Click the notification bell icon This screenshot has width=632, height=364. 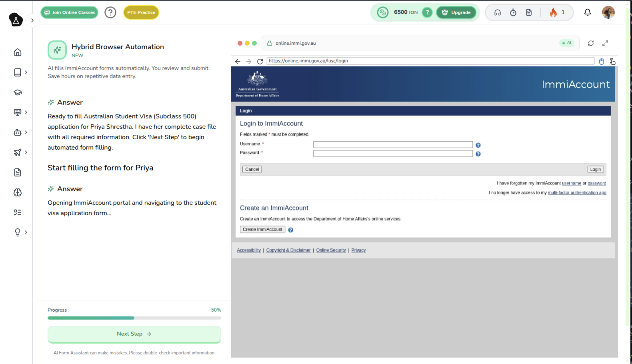pos(587,12)
